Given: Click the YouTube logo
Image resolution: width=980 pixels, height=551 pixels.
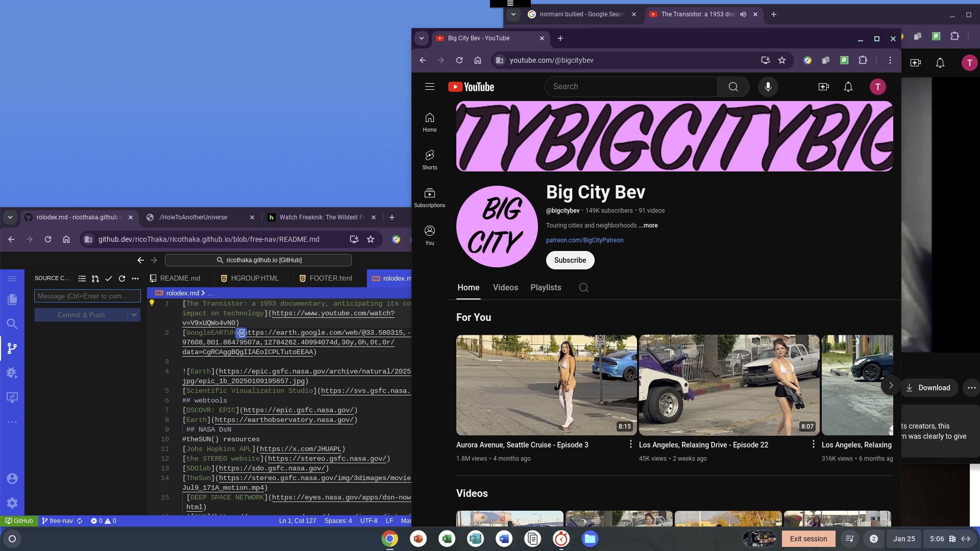Looking at the screenshot, I should [x=471, y=87].
